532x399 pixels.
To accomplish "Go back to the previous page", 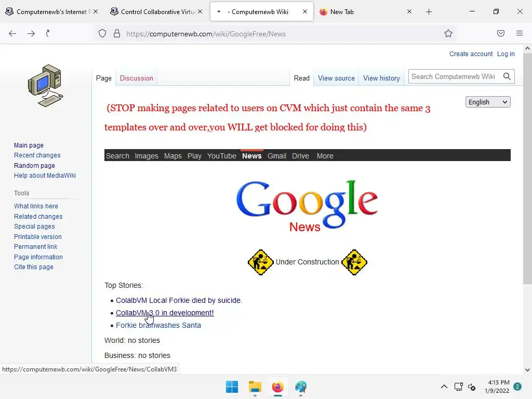I will (x=12, y=33).
